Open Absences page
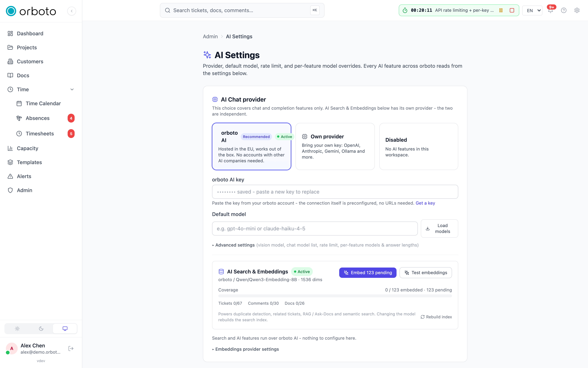 (38, 118)
